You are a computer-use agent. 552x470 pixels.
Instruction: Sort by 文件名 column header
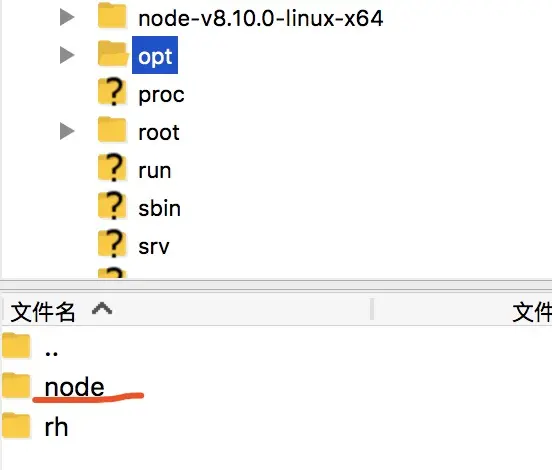[x=43, y=312]
